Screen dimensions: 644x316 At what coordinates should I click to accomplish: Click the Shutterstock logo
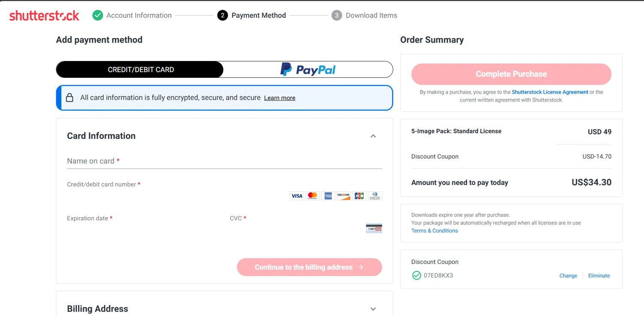[44, 15]
